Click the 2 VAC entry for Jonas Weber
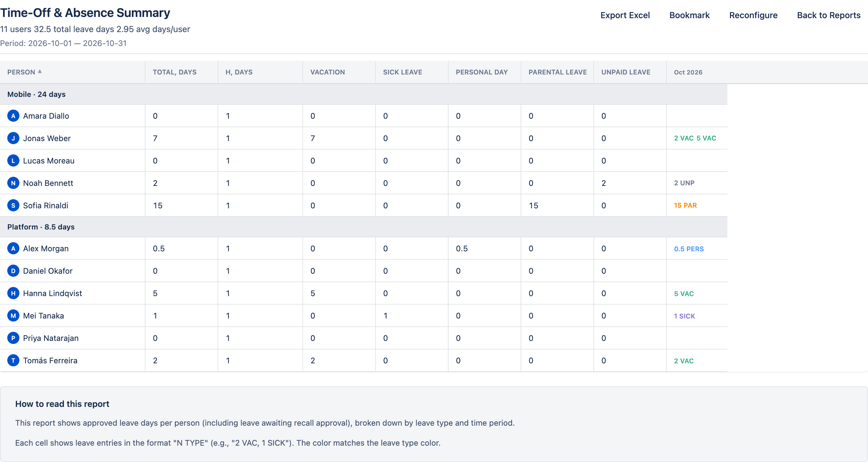This screenshot has height=462, width=868. click(684, 138)
